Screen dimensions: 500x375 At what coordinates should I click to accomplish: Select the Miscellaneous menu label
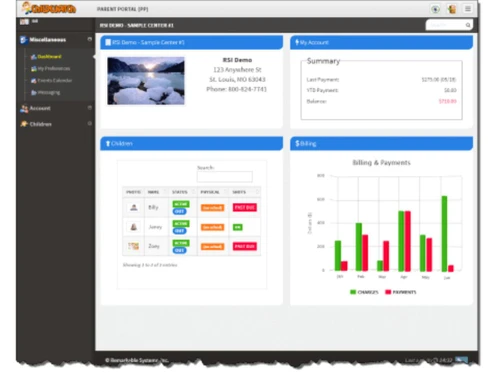[x=48, y=40]
